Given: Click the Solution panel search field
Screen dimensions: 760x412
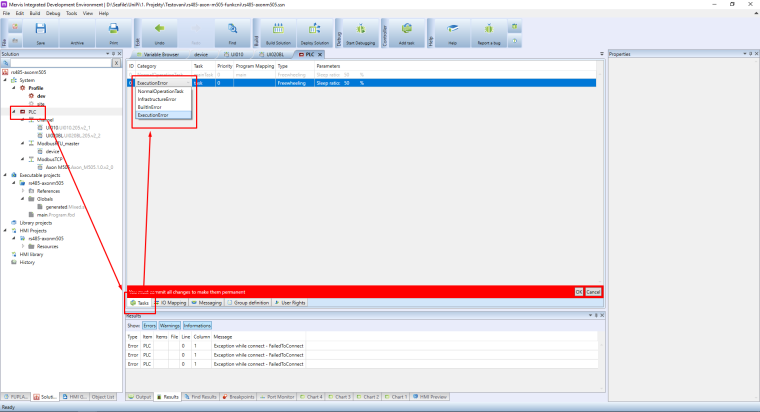Looking at the screenshot, I should click(x=55, y=63).
